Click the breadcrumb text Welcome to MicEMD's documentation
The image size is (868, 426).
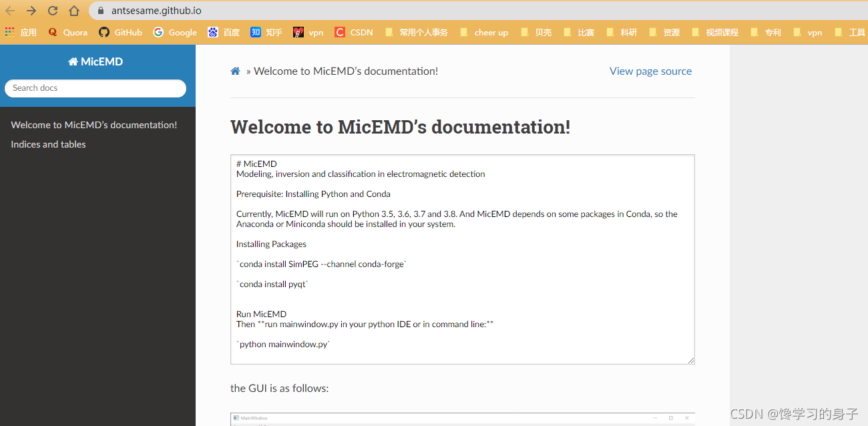point(346,71)
